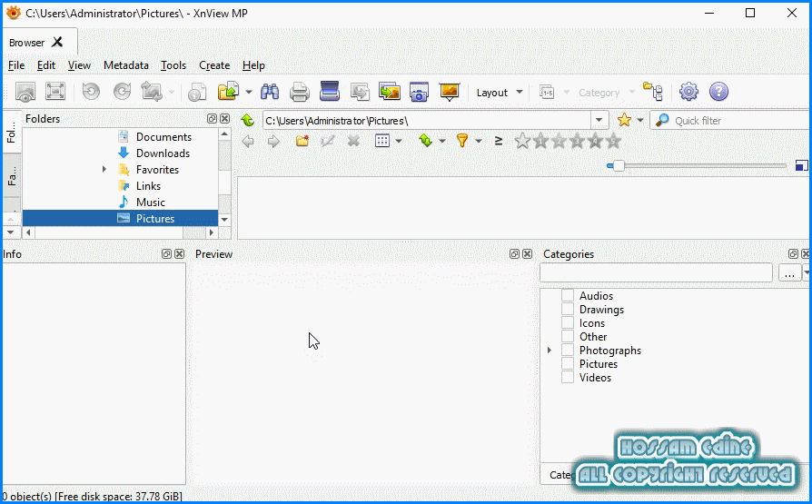Open the sort order dropdown arrow
812x504 pixels.
[x=441, y=141]
